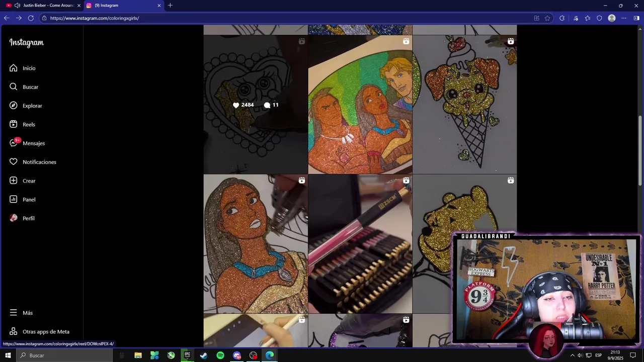
Task: Click Crear to make a post
Action: (x=23, y=180)
